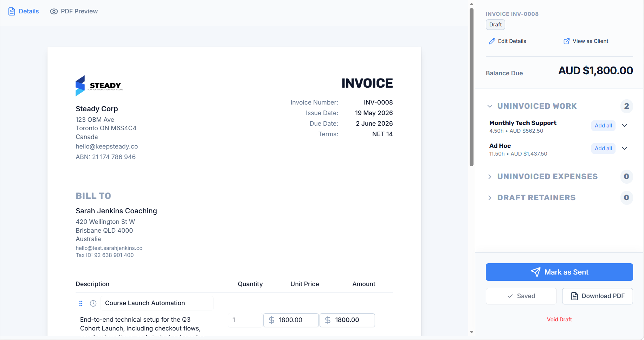The height and width of the screenshot is (340, 644).
Task: Click the Unit Price column header
Action: [305, 284]
